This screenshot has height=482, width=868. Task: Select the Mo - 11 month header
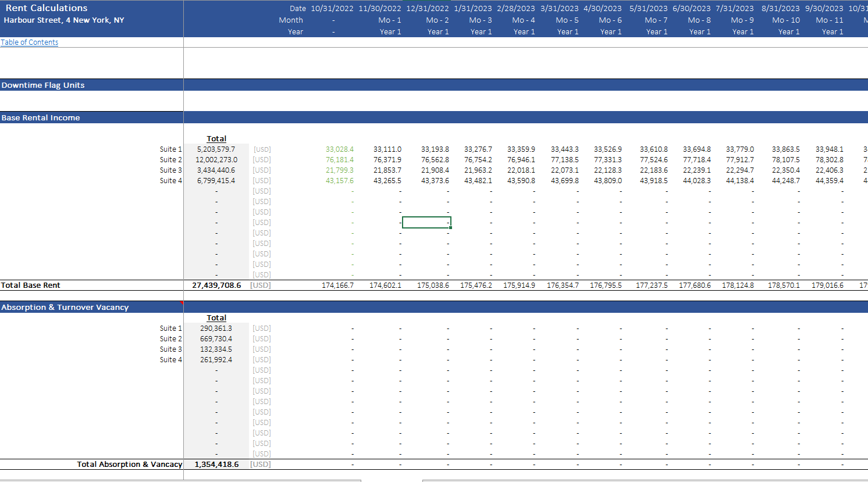(x=830, y=20)
